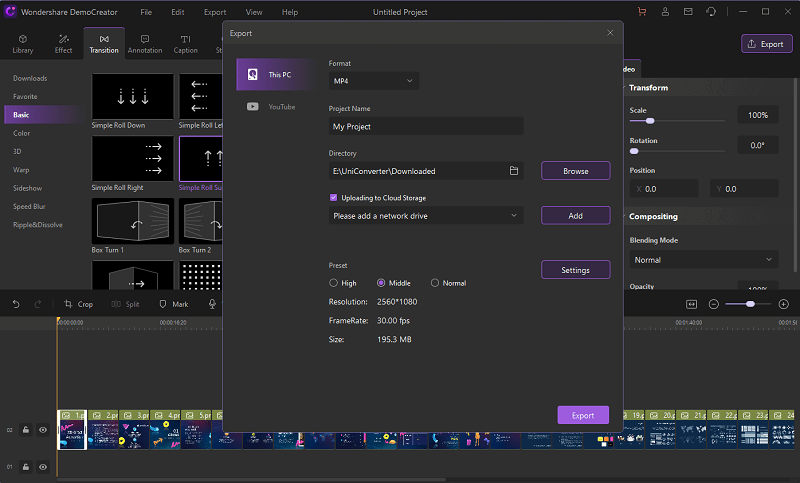Click the purple Export button in dialog
Screen dimensions: 800x483
click(x=583, y=415)
